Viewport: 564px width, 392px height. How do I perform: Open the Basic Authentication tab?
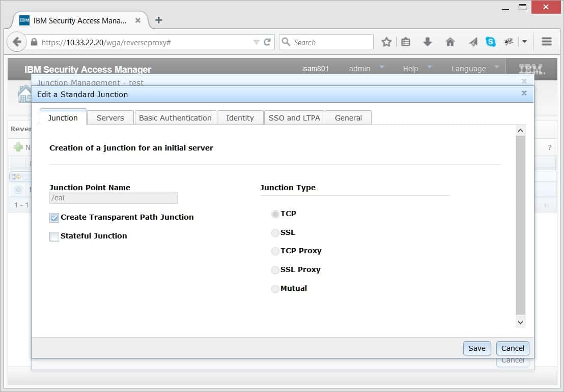[x=175, y=118]
